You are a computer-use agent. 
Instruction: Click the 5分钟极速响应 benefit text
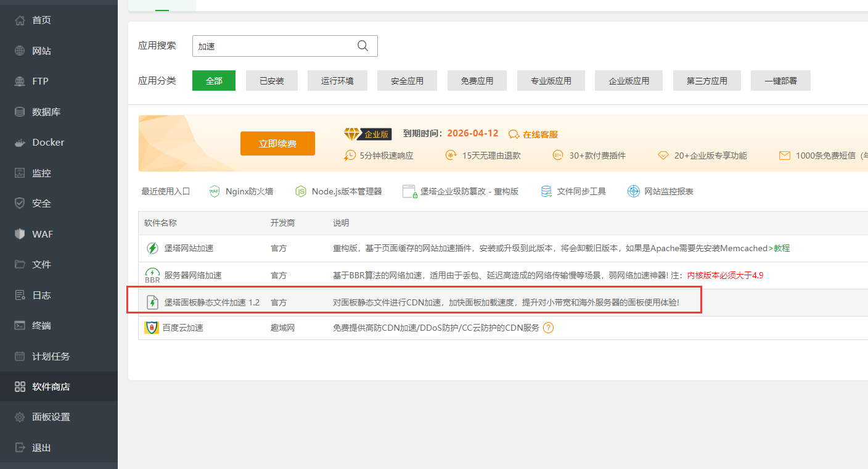(387, 156)
